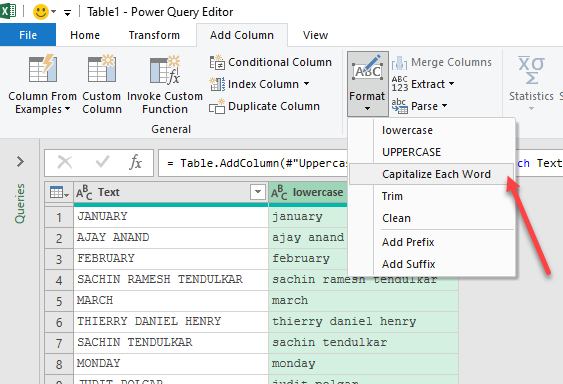This screenshot has height=384, width=563.
Task: Click thierry daniel henry lowercase cell
Action: coord(363,322)
